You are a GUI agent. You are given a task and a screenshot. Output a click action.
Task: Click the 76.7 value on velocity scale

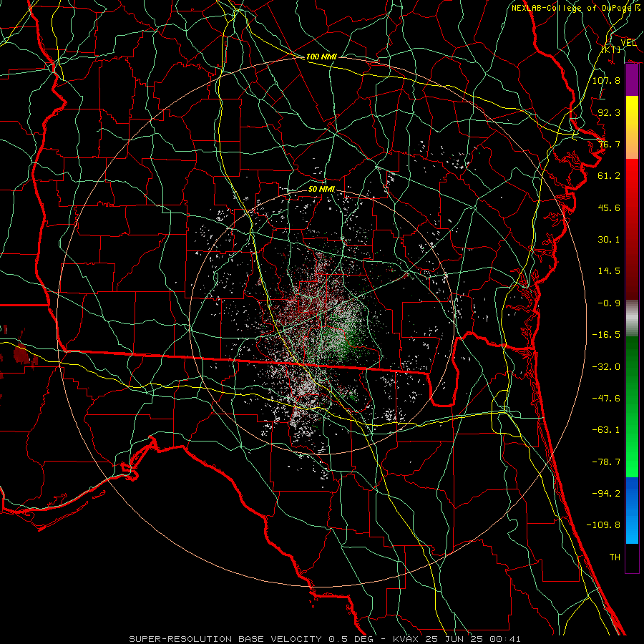(x=609, y=144)
